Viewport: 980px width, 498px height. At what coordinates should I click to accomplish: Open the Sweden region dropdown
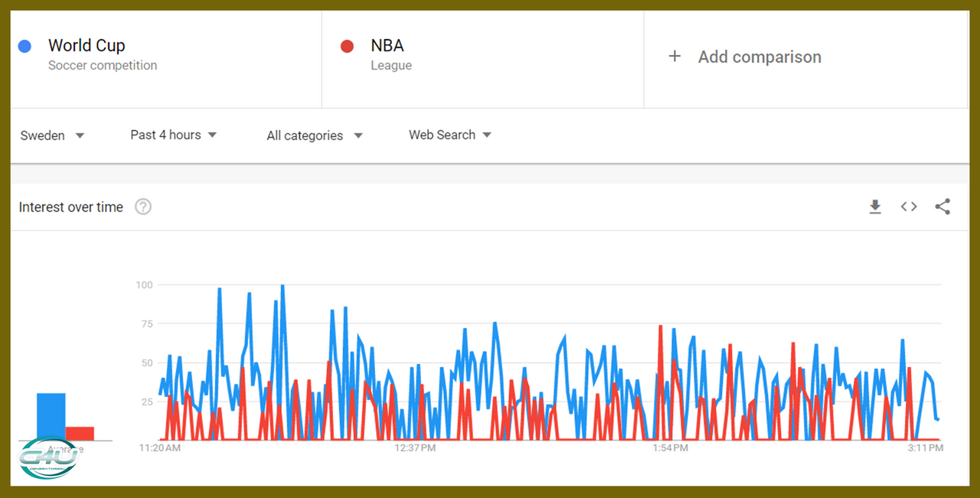coord(52,135)
